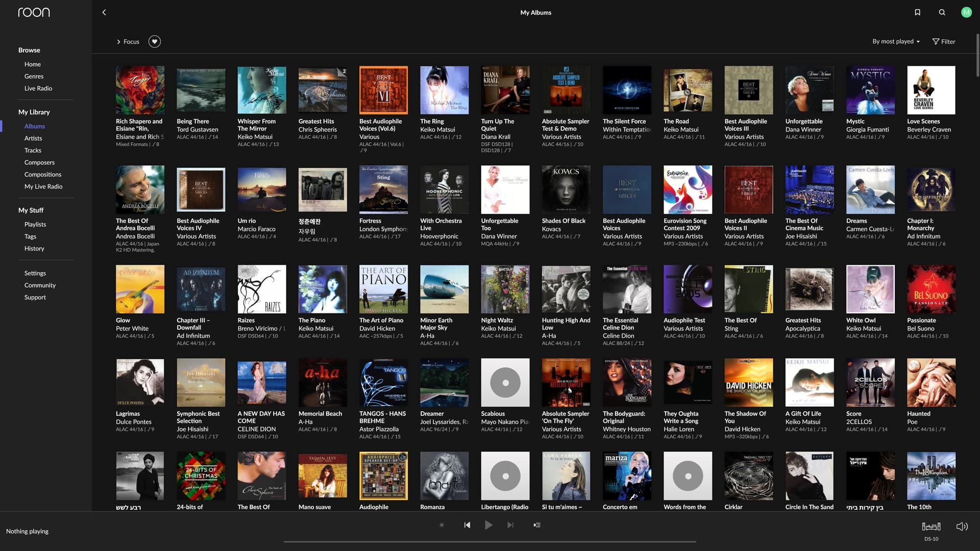The image size is (980, 551).
Task: Click the Memorial Beach album title
Action: 320,414
